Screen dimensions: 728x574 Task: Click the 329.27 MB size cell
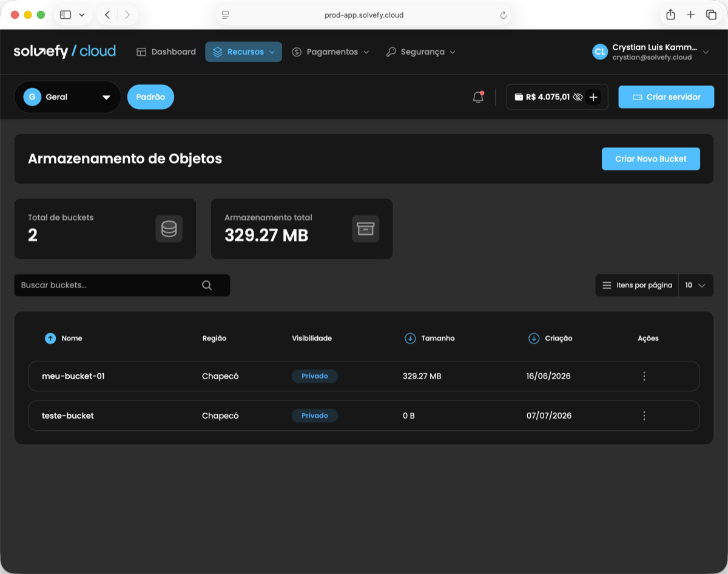[x=422, y=376]
